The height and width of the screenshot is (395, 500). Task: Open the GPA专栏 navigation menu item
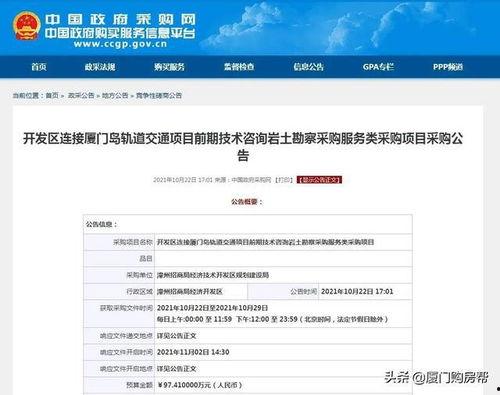[378, 67]
